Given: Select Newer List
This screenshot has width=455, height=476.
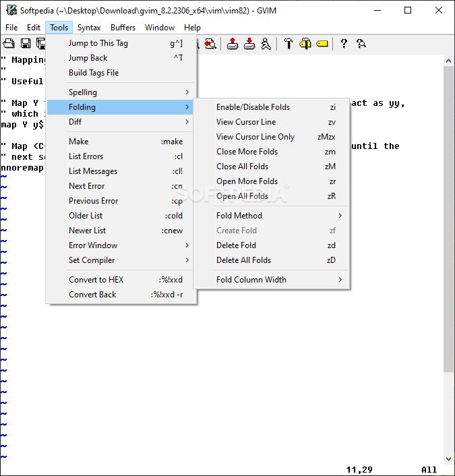Looking at the screenshot, I should tap(121, 231).
